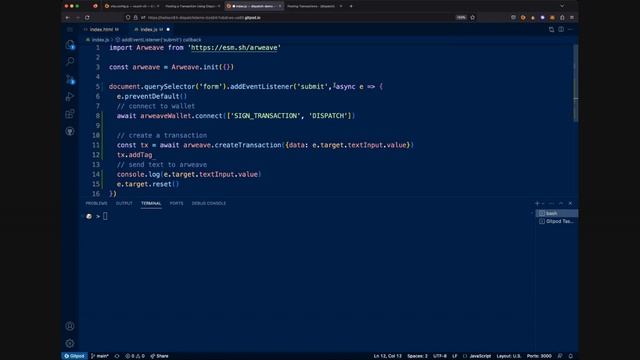
Task: Maximize the terminal panel with the chevron
Action: (561, 203)
